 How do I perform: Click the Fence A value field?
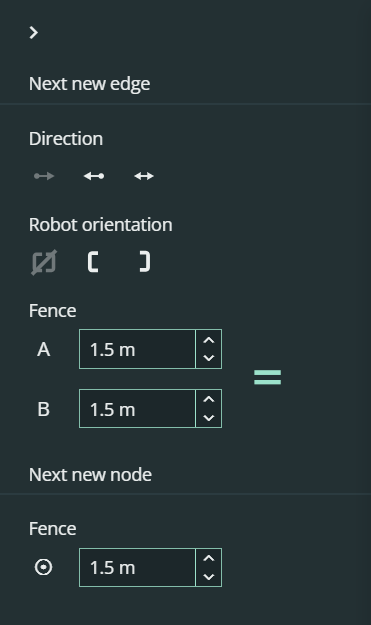coord(137,349)
